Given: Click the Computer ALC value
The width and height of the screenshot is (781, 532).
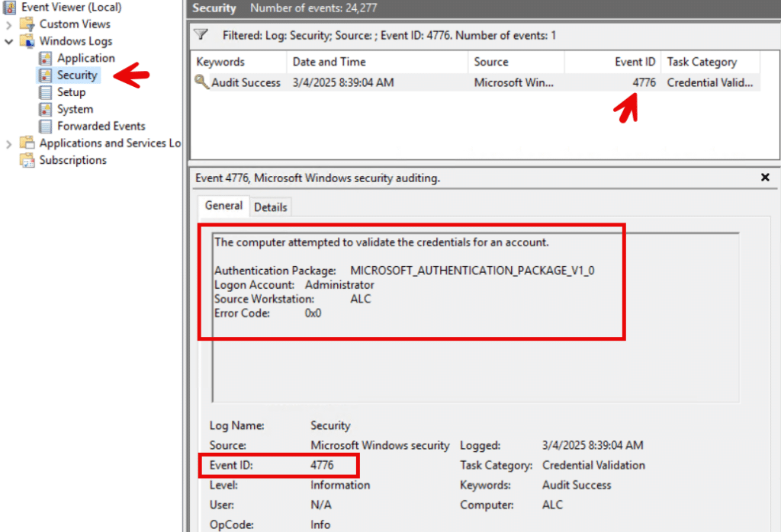Looking at the screenshot, I should (x=552, y=505).
